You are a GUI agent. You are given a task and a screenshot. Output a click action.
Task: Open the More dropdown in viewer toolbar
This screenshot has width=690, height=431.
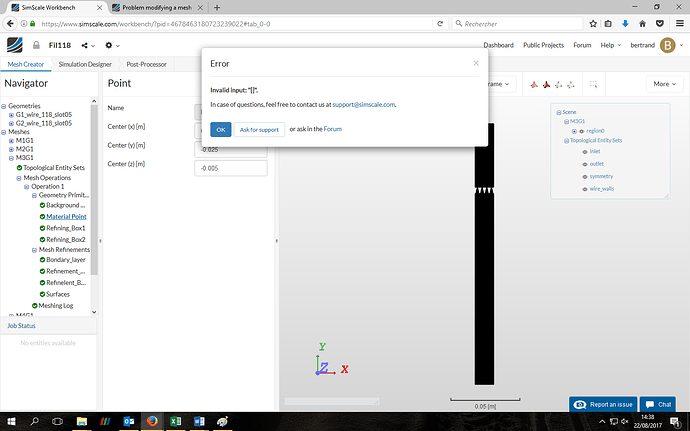[x=664, y=84]
